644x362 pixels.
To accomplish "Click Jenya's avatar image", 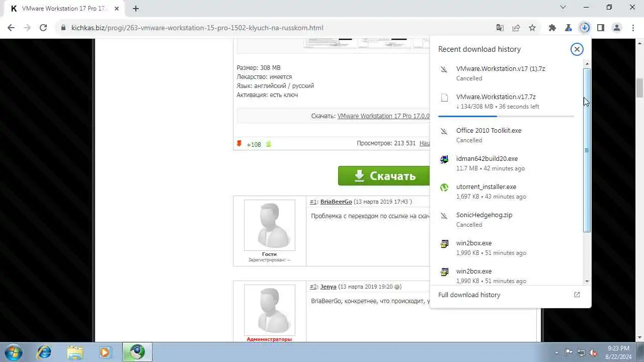I will pyautogui.click(x=270, y=310).
